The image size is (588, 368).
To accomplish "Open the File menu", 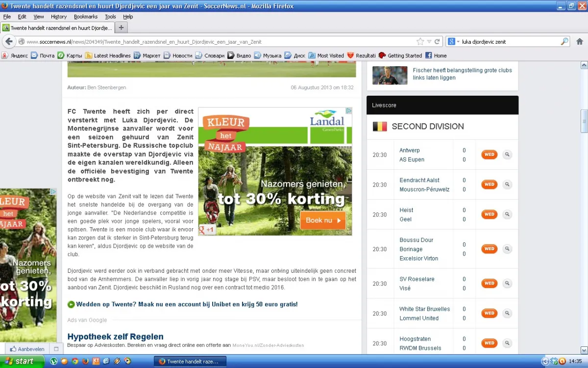I will 7,17.
